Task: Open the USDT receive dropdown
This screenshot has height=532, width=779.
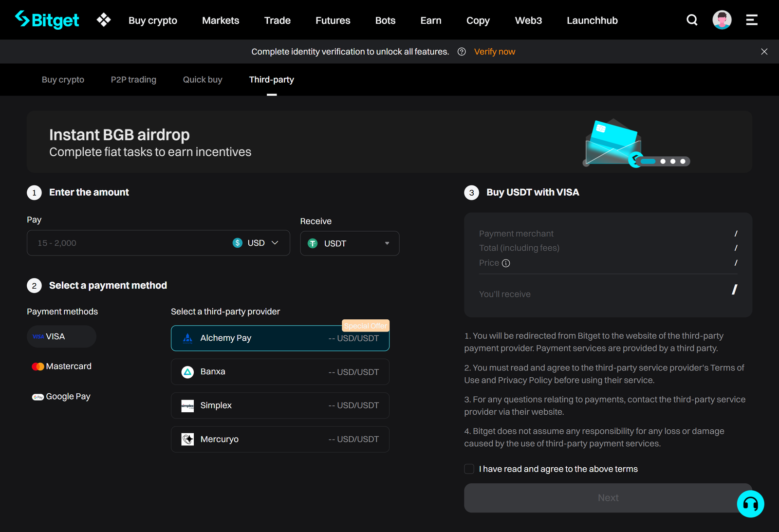Action: (x=350, y=243)
